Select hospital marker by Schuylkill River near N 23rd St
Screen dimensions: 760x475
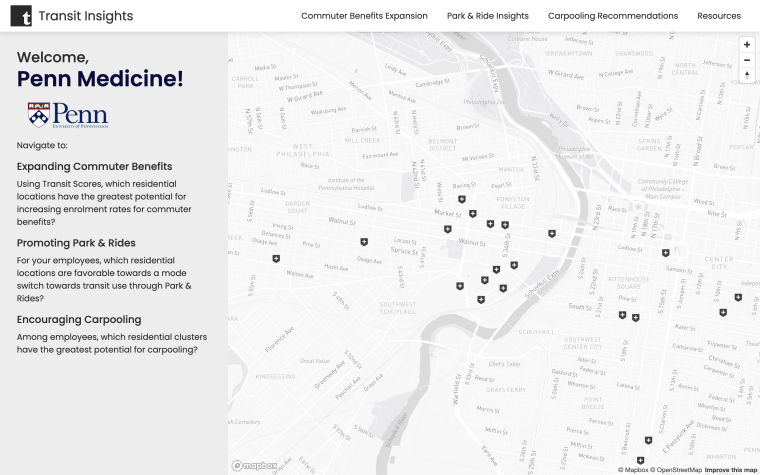(552, 234)
